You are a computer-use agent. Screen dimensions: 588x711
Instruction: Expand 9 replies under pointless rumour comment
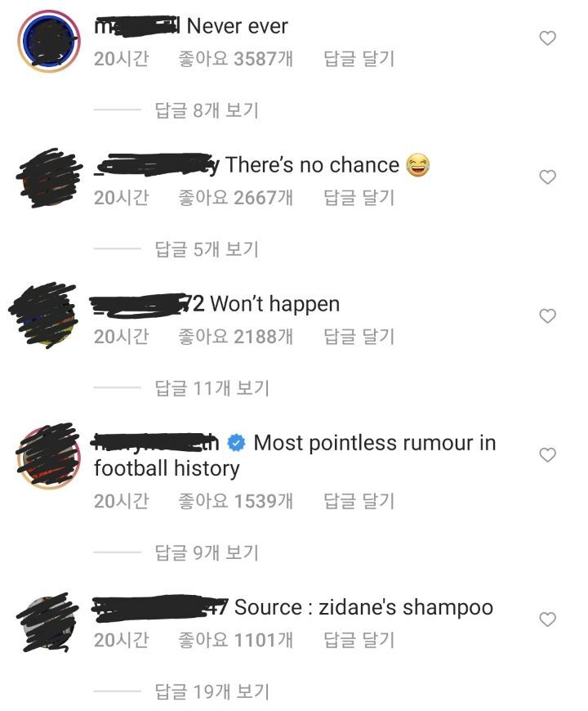(x=207, y=552)
